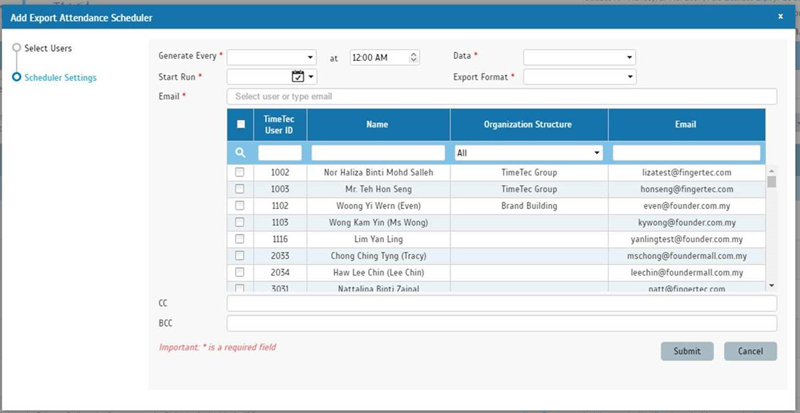This screenshot has width=800, height=413.
Task: Go to the Scheduler Settings step
Action: (x=60, y=78)
